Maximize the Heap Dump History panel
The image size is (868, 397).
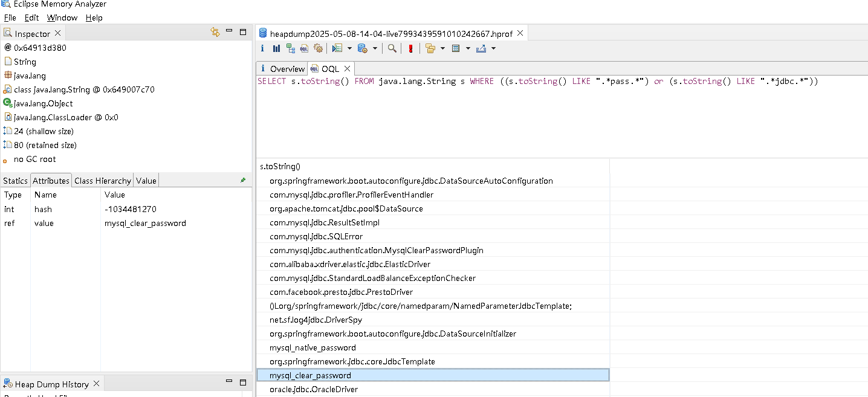(x=243, y=382)
